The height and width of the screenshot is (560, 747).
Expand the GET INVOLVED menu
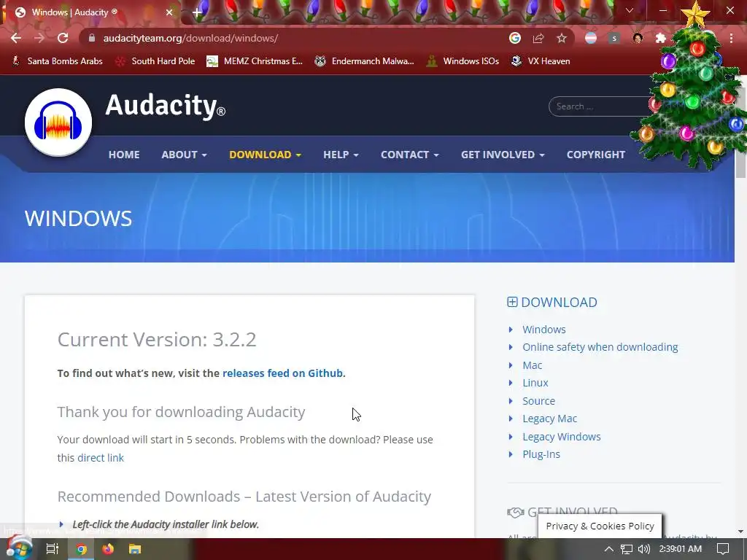503,155
